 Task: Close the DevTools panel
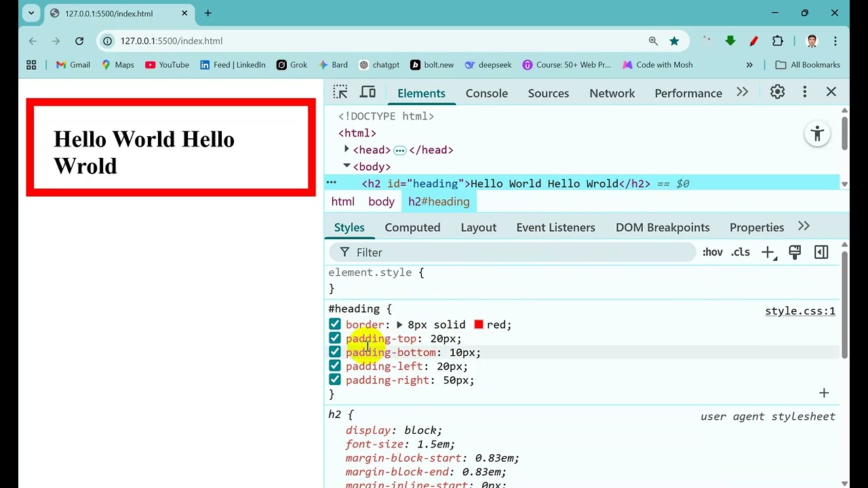pyautogui.click(x=831, y=92)
